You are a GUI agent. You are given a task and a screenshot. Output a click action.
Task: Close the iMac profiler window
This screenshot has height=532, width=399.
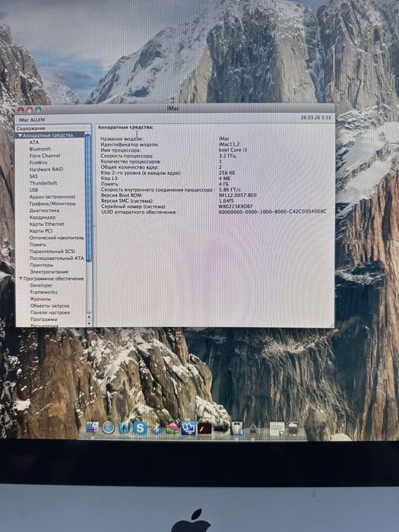[21, 109]
